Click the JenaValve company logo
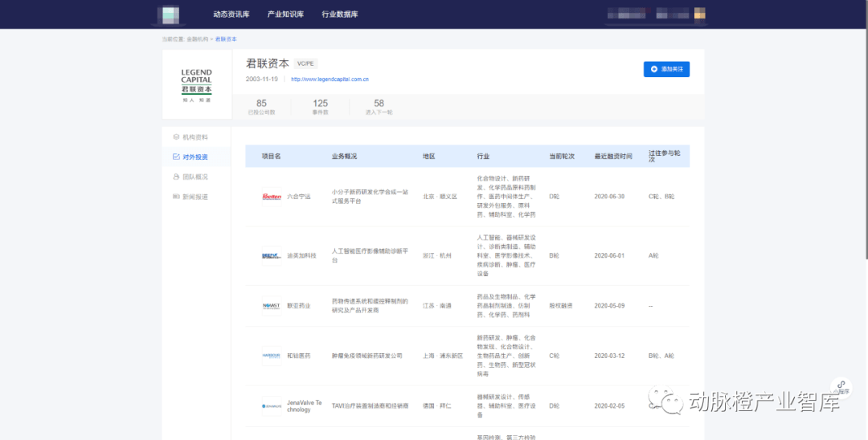 click(272, 406)
